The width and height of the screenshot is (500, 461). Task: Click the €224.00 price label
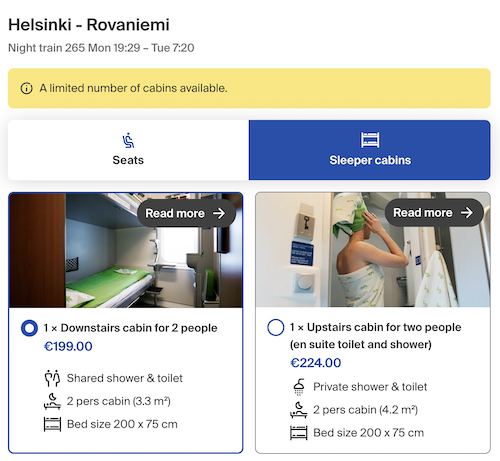pyautogui.click(x=316, y=363)
